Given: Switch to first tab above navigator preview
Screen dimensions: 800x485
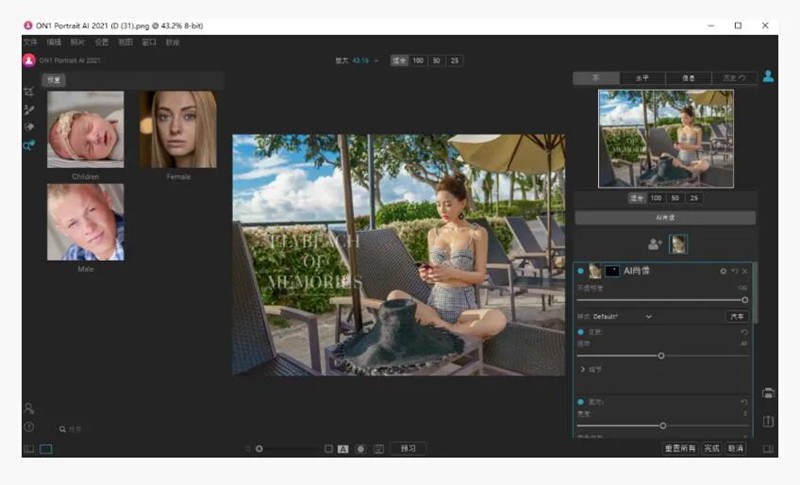Looking at the screenshot, I should coord(596,78).
